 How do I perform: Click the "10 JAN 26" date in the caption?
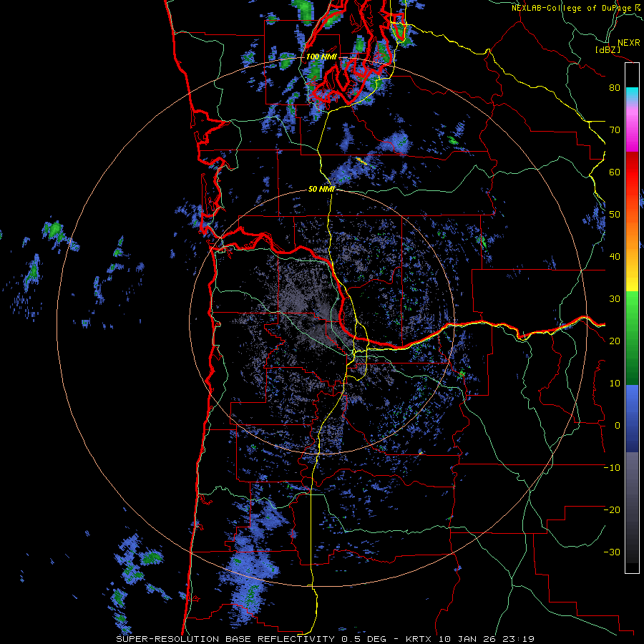coord(468,639)
